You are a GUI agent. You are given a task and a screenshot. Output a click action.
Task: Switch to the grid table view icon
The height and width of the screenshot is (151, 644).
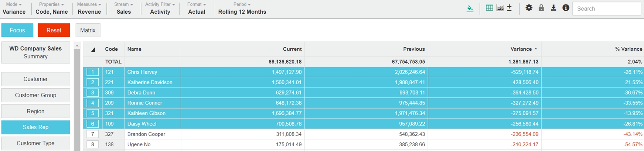(489, 8)
